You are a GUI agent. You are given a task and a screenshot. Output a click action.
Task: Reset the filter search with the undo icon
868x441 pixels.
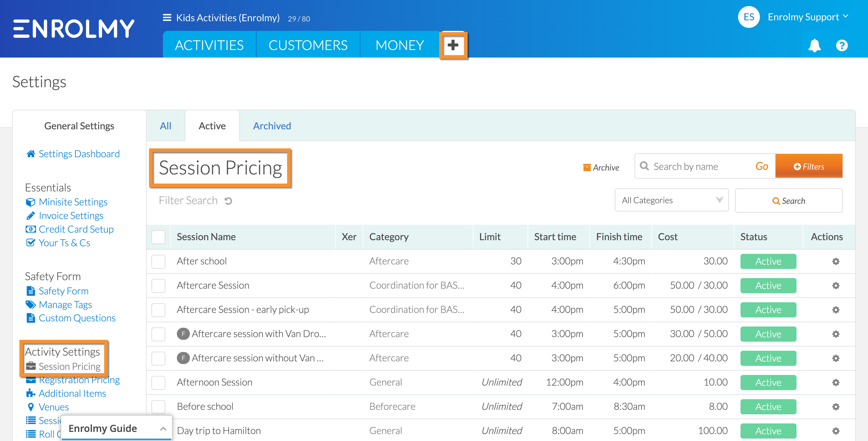point(228,201)
